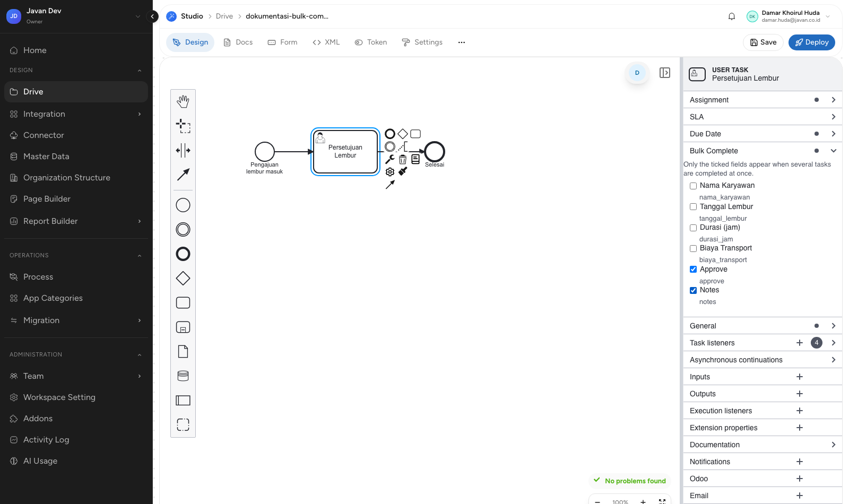This screenshot has width=849, height=504.
Task: Switch to the Settings tab
Action: pyautogui.click(x=422, y=42)
